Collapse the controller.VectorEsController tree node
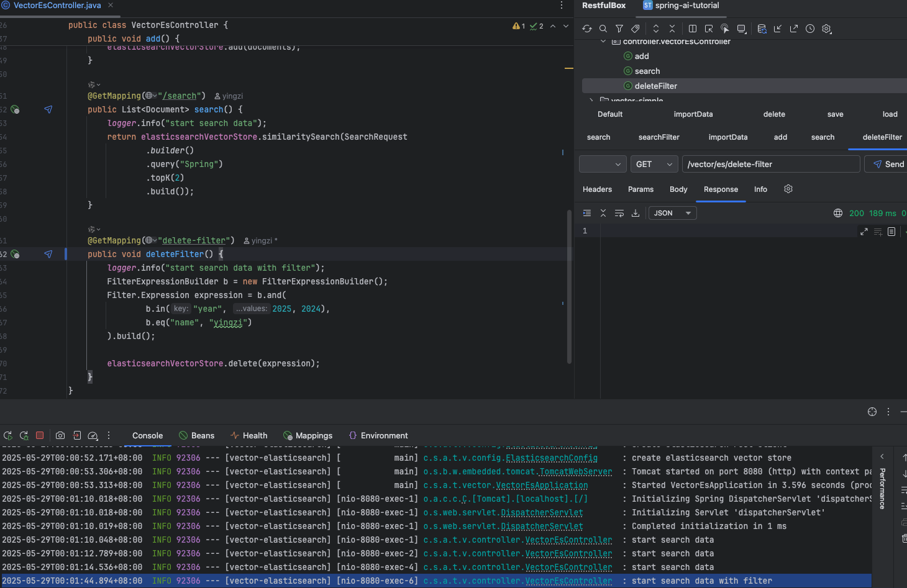Viewport: 907px width, 588px height. click(603, 42)
